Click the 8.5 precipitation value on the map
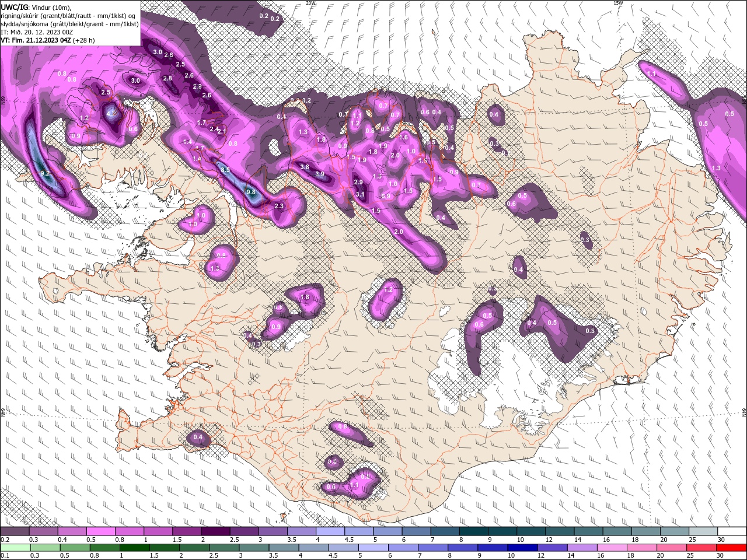 (x=225, y=170)
